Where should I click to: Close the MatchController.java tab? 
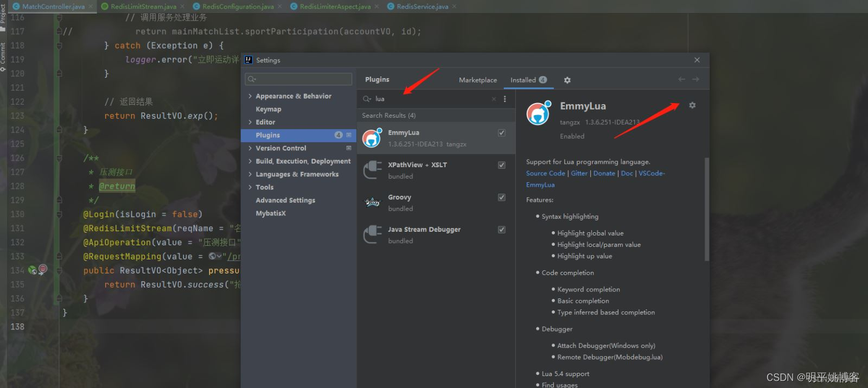tap(92, 7)
